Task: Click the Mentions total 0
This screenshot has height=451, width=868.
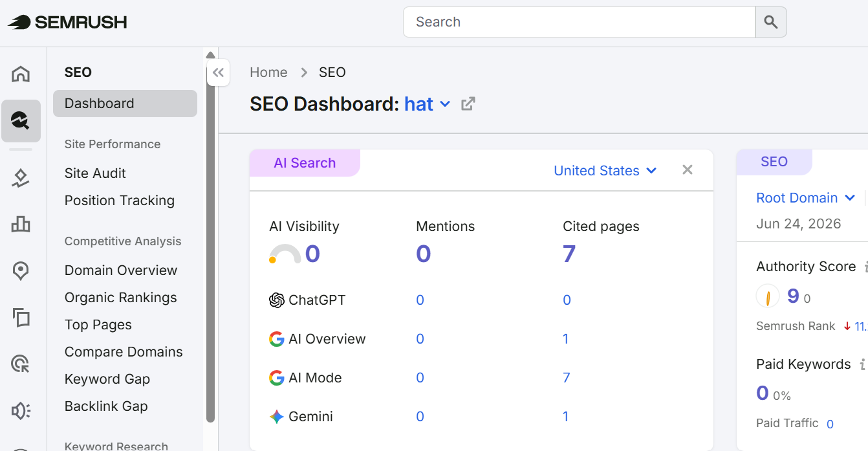Action: pyautogui.click(x=424, y=254)
